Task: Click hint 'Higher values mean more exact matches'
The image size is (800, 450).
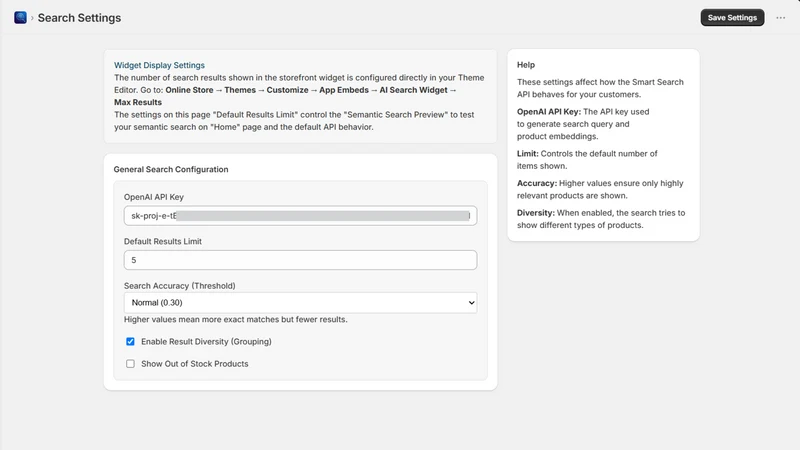Action: tap(236, 319)
